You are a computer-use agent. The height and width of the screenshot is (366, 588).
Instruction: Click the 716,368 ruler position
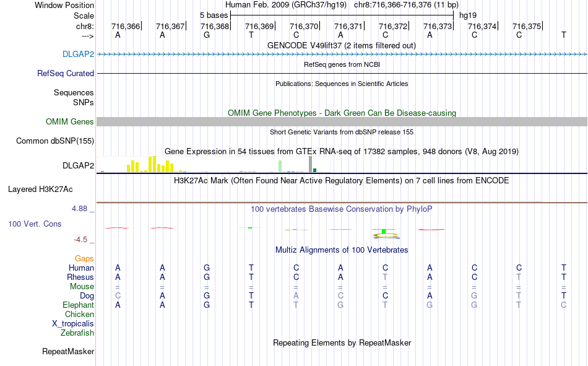pos(215,26)
